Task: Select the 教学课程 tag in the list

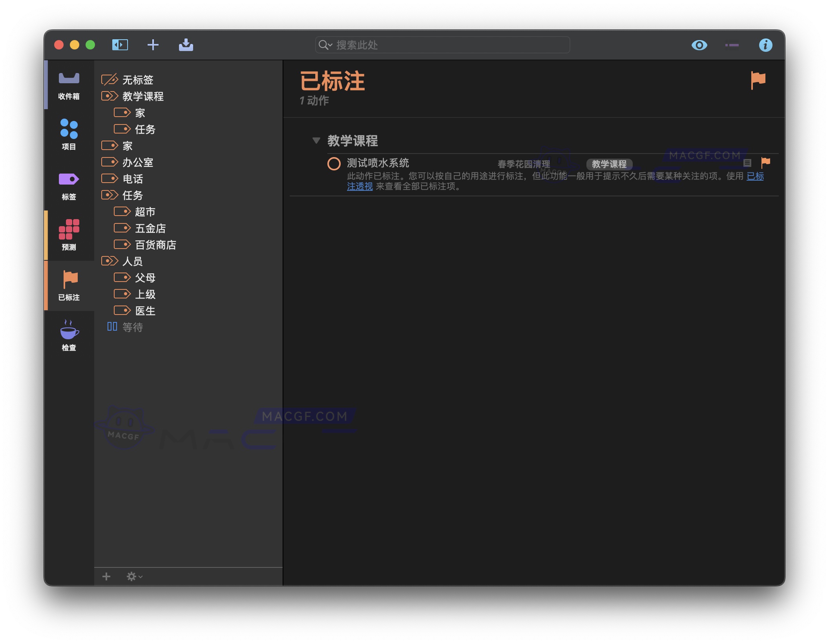Action: tap(142, 97)
